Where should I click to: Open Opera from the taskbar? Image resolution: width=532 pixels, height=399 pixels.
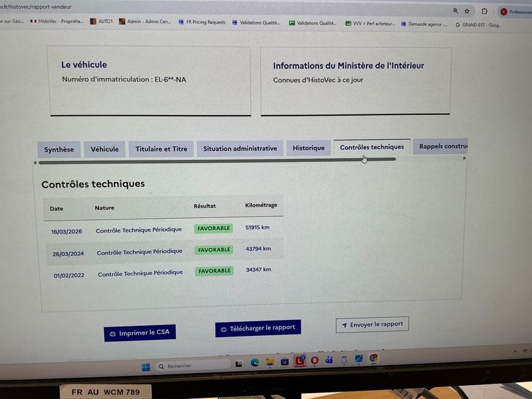click(315, 360)
